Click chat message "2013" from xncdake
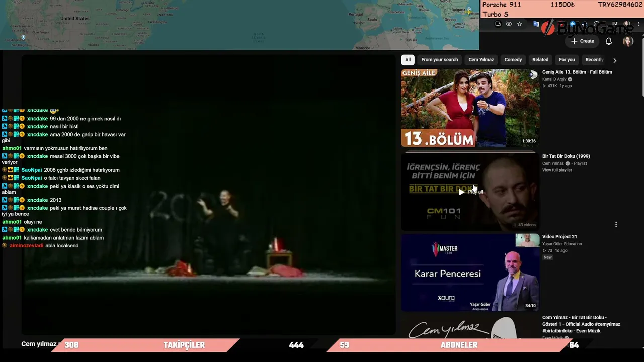This screenshot has height=362, width=644. click(55, 200)
